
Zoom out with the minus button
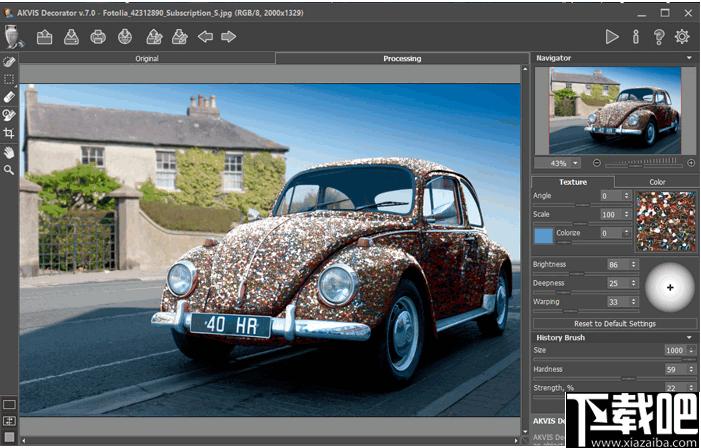(x=596, y=163)
